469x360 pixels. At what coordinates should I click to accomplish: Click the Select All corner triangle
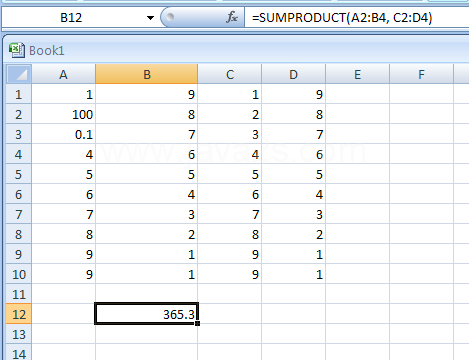19,74
